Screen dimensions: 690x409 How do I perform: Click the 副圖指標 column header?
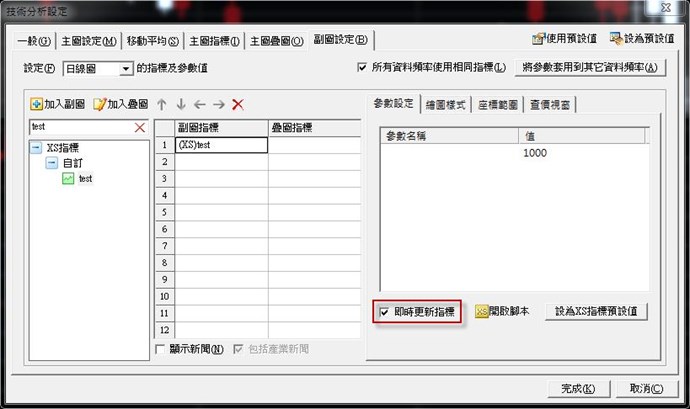[x=221, y=128]
